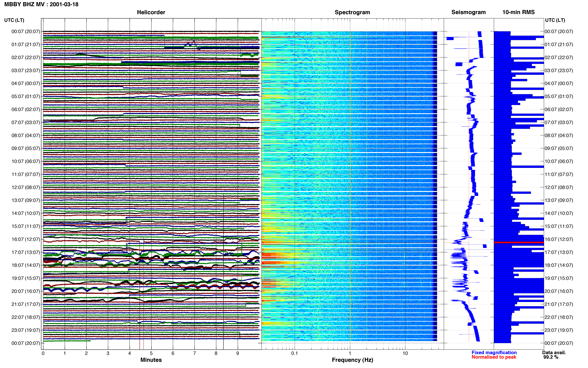Click the 20:07 (16:07) label beside the Helicorder
The width and height of the screenshot is (588, 368).
26,291
